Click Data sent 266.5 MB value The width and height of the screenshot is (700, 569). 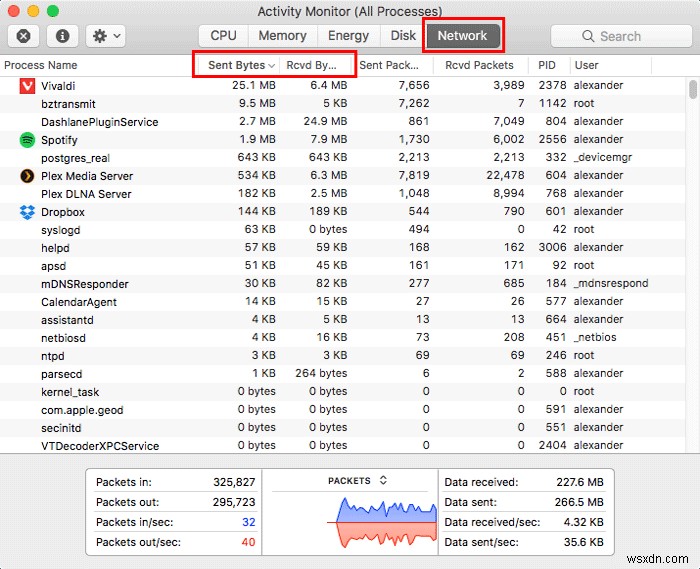tap(579, 502)
